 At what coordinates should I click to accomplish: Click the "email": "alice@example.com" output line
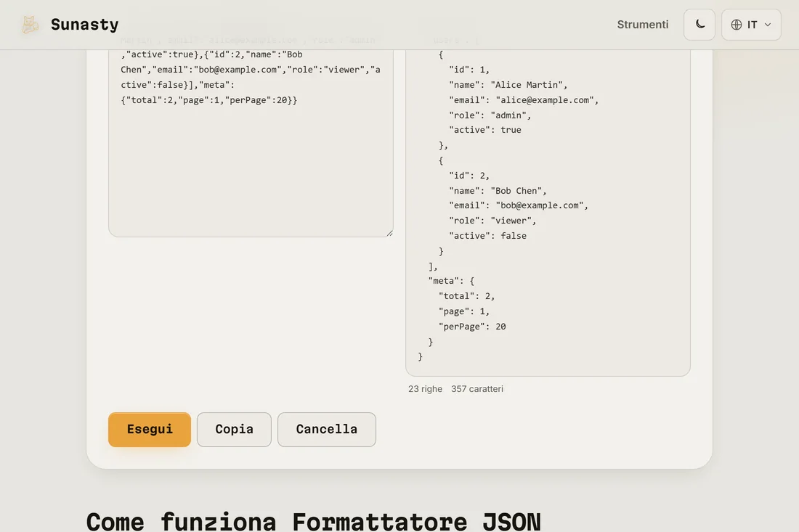click(523, 100)
